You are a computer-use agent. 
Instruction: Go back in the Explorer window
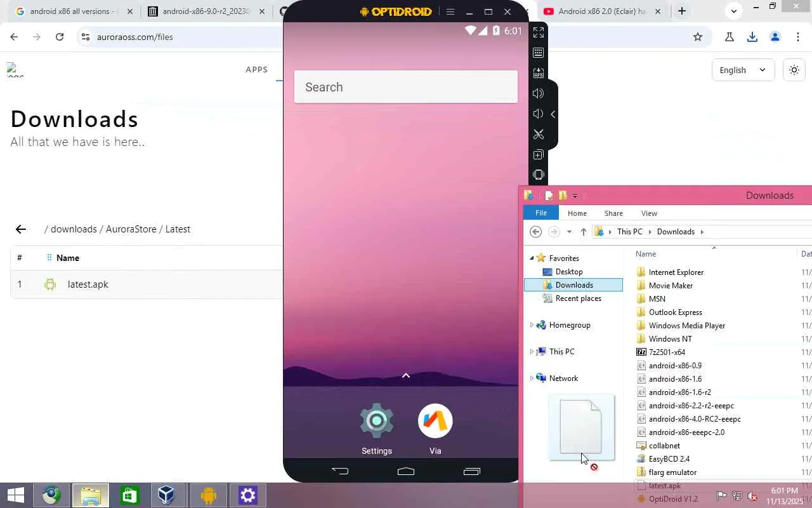coord(535,232)
